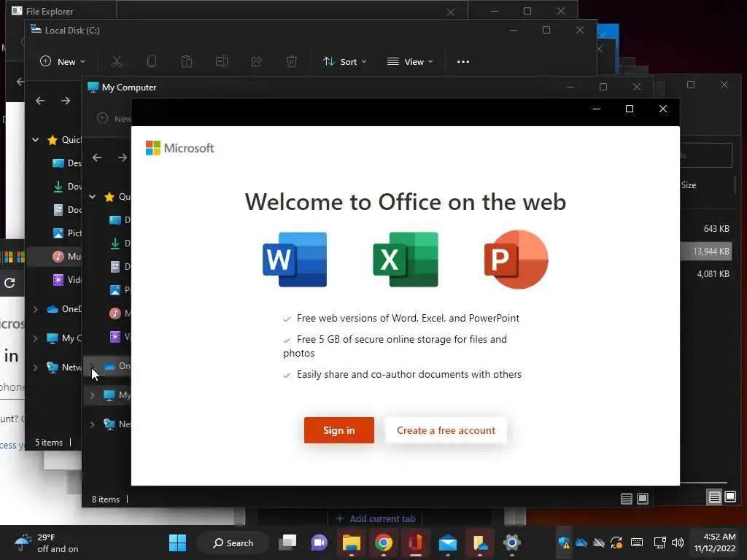
Task: Expand My Computer node in Local Disk sidebar
Action: 35,338
